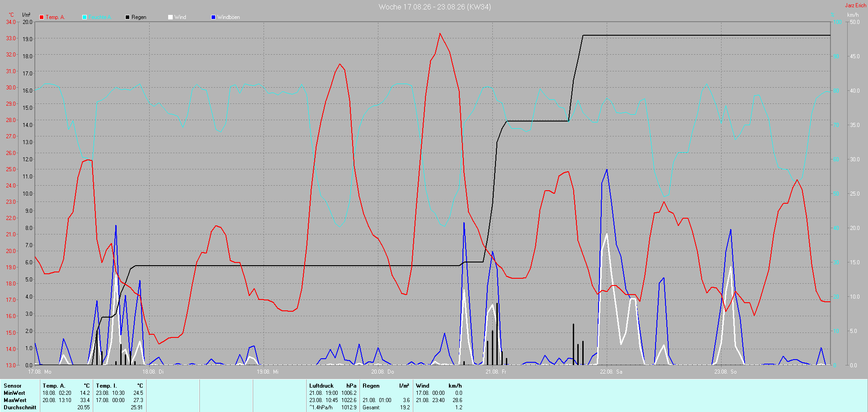Select the Luftdruck column header

coord(321,386)
